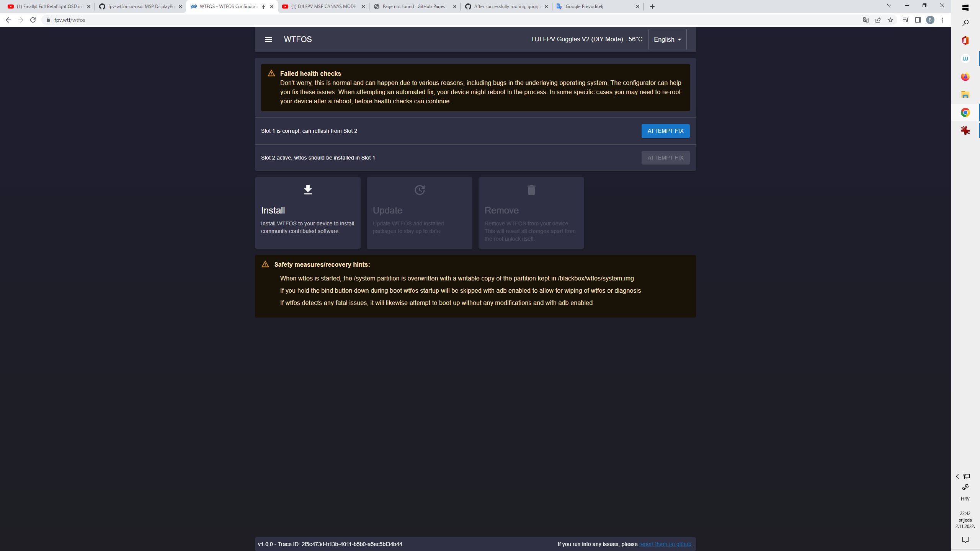The height and width of the screenshot is (551, 980).
Task: Click the Failed health checks warning triangle
Action: (271, 73)
